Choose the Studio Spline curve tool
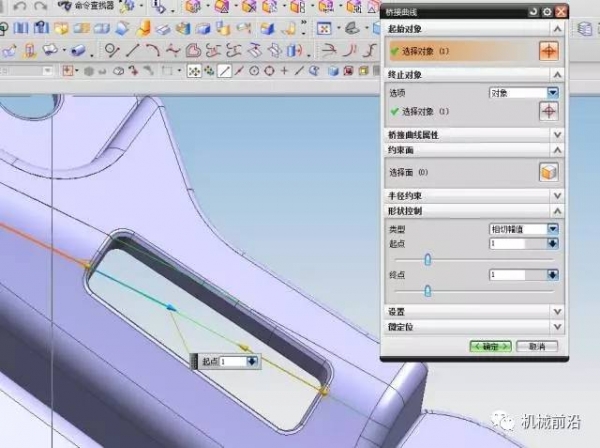Screen dimensions: 600x448 (173, 50)
